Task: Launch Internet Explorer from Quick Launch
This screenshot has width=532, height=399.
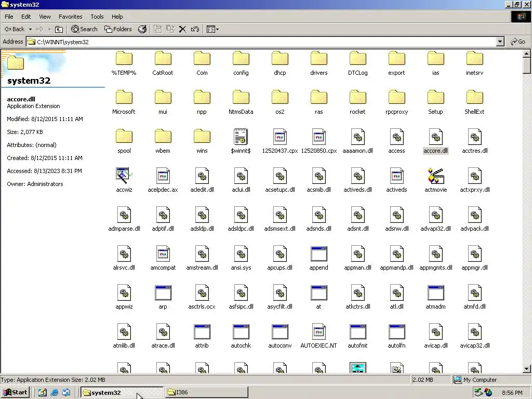Action: coord(54,393)
